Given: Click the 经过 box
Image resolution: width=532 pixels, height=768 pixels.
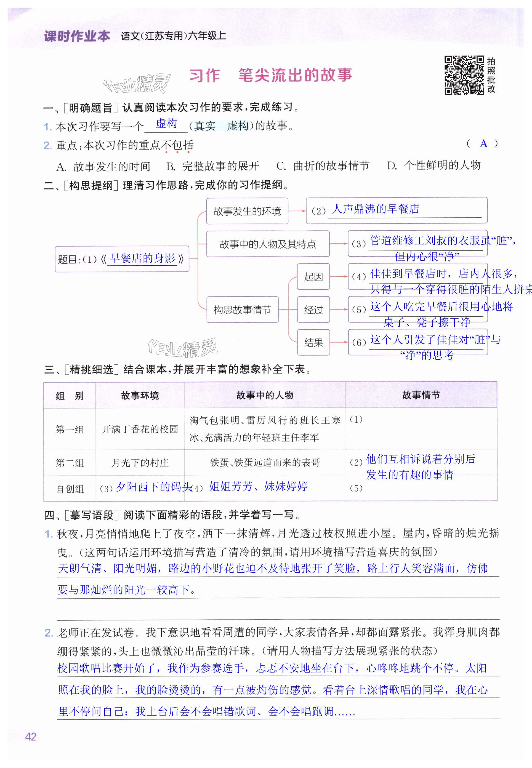Looking at the screenshot, I should coord(313,310).
